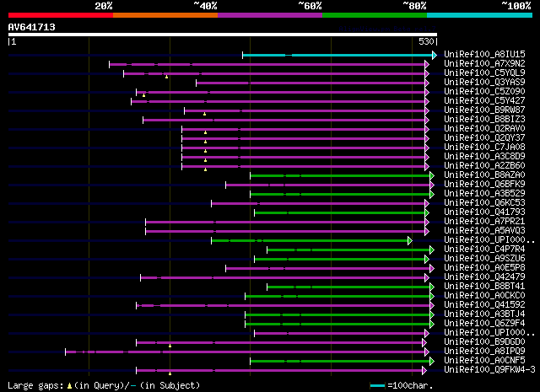
Task: Click the purple alignment bar for UniRef100_A7X9N2
Action: coord(267,64)
